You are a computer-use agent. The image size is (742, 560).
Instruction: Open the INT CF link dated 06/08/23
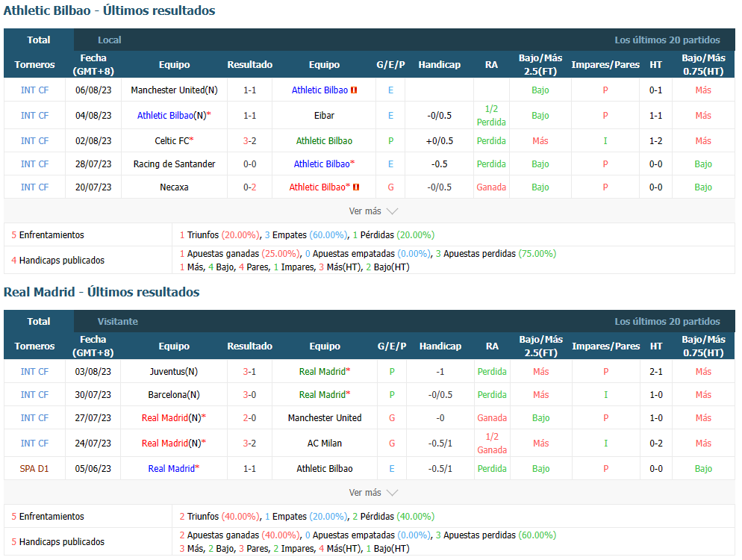pyautogui.click(x=34, y=90)
